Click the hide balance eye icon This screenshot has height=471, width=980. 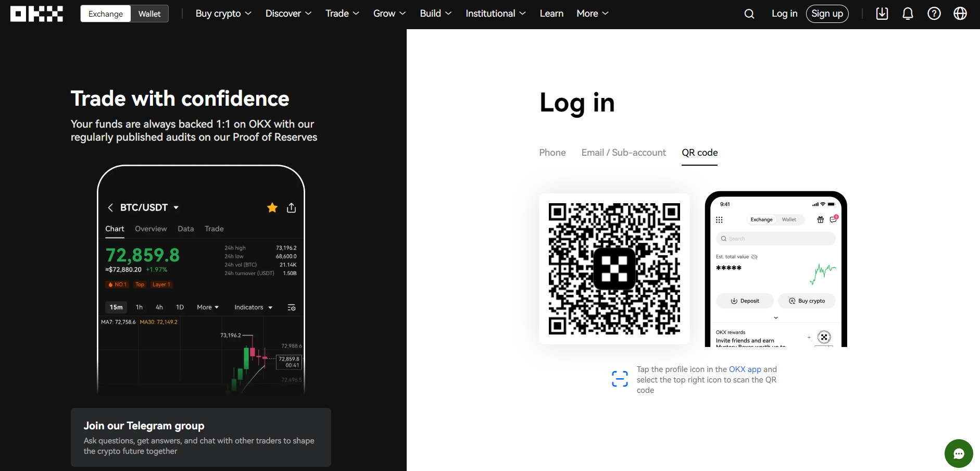(x=755, y=257)
